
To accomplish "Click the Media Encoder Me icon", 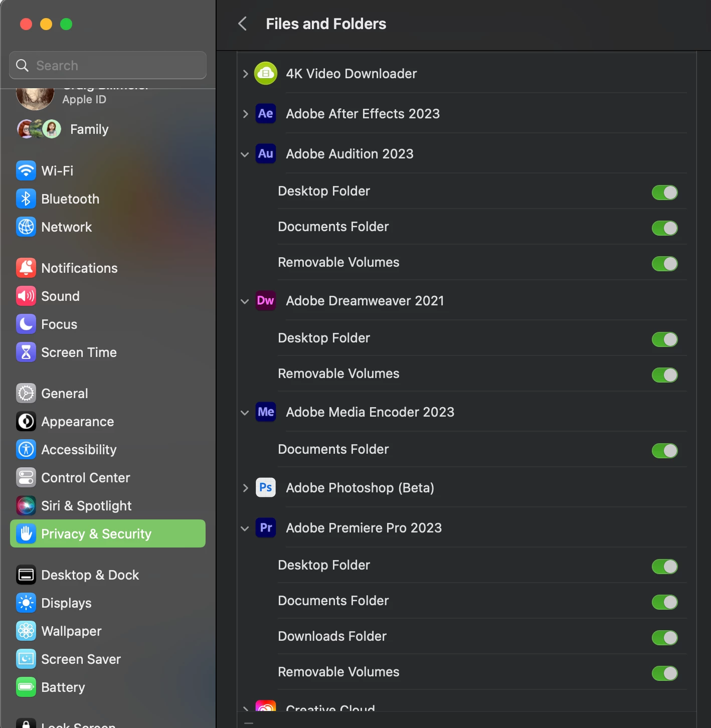I will point(266,412).
